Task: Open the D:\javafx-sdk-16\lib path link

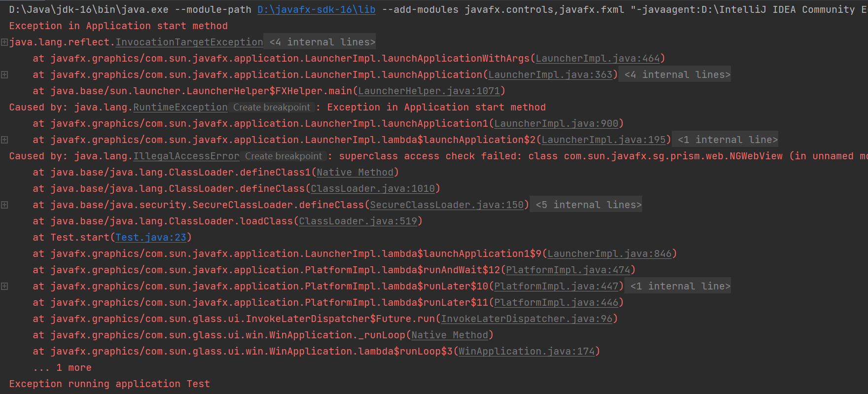Action: click(317, 10)
